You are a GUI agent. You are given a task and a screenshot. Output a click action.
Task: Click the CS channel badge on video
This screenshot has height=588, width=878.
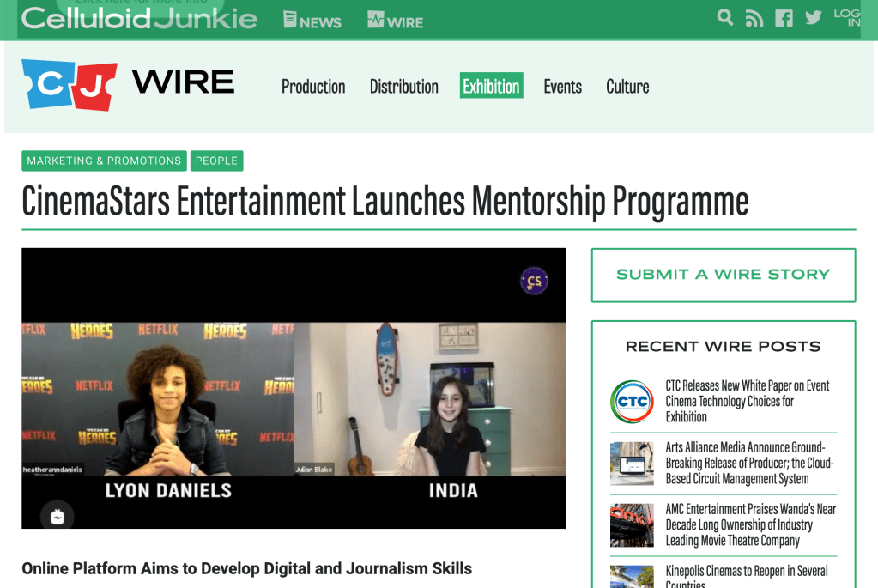[534, 281]
